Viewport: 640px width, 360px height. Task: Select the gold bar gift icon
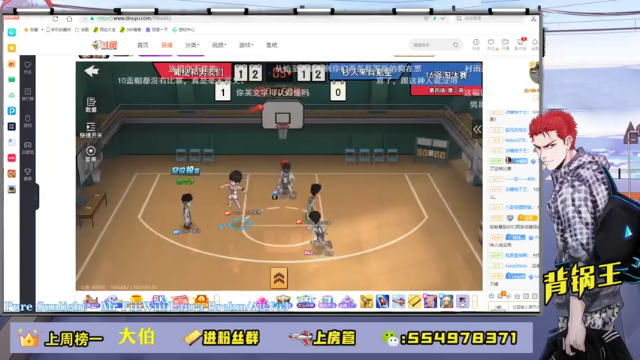coord(414,301)
